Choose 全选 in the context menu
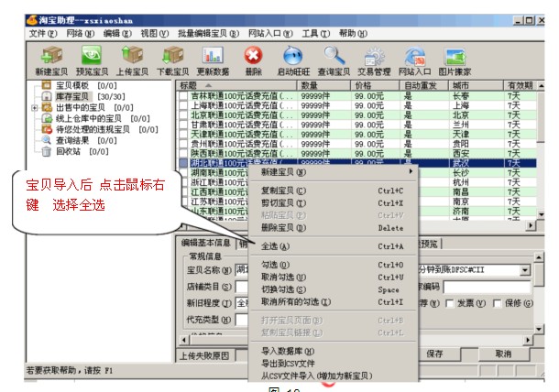559x392 pixels. tap(334, 246)
